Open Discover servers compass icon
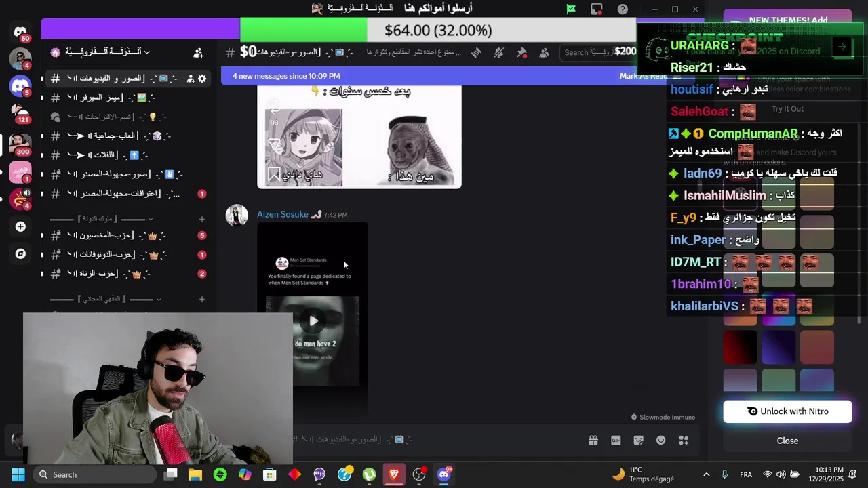Image resolution: width=868 pixels, height=488 pixels. tap(20, 253)
